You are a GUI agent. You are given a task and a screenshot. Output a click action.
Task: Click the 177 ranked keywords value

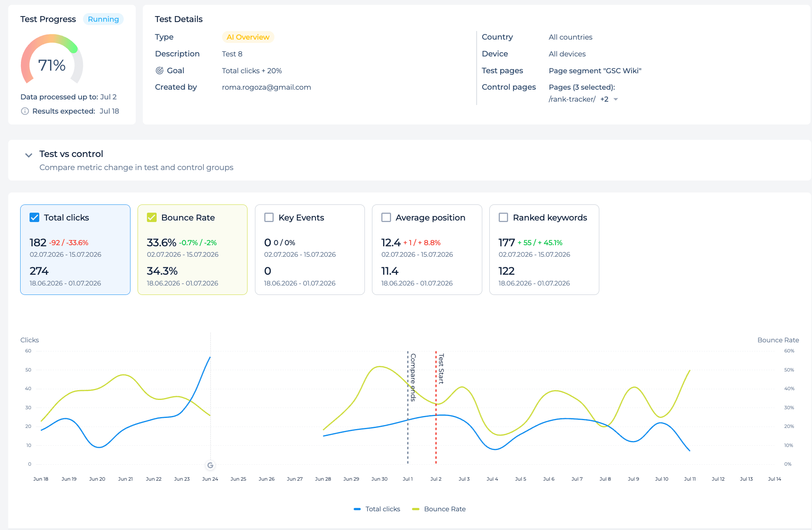[507, 243]
